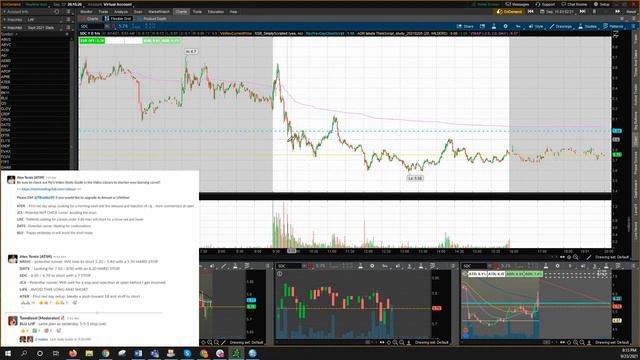Click the flask icon in main chart toolbar
The height and width of the screenshot is (360, 640).
click(494, 26)
